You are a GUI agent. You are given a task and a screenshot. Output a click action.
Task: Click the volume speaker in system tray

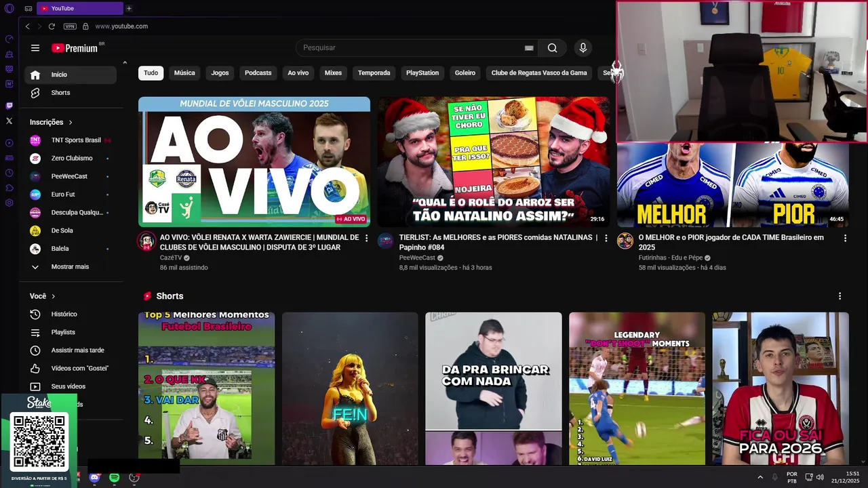(820, 477)
